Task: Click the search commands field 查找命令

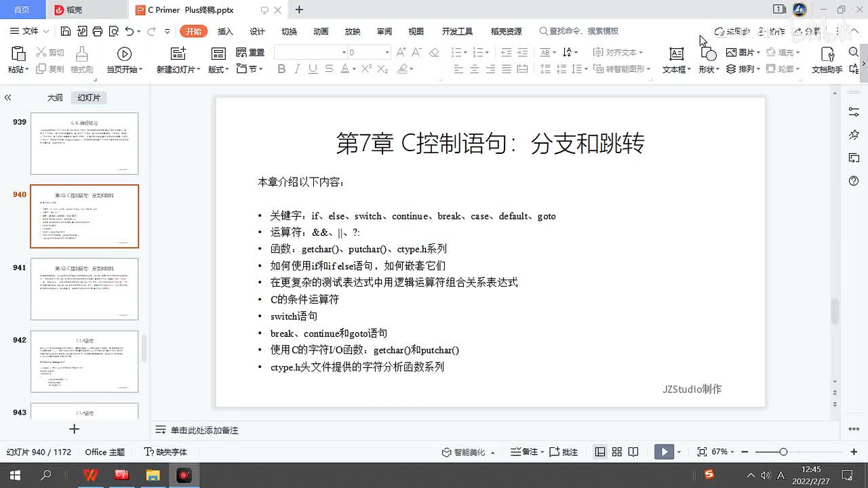Action: pos(579,31)
